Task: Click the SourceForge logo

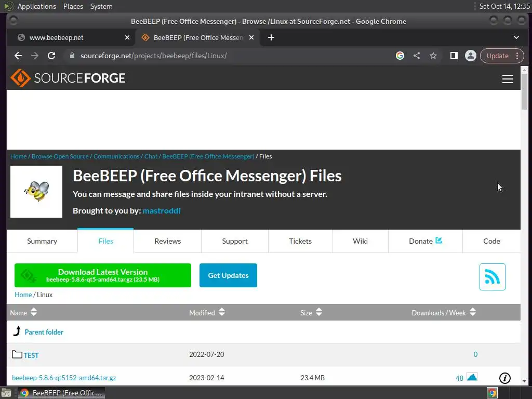Action: [x=68, y=78]
